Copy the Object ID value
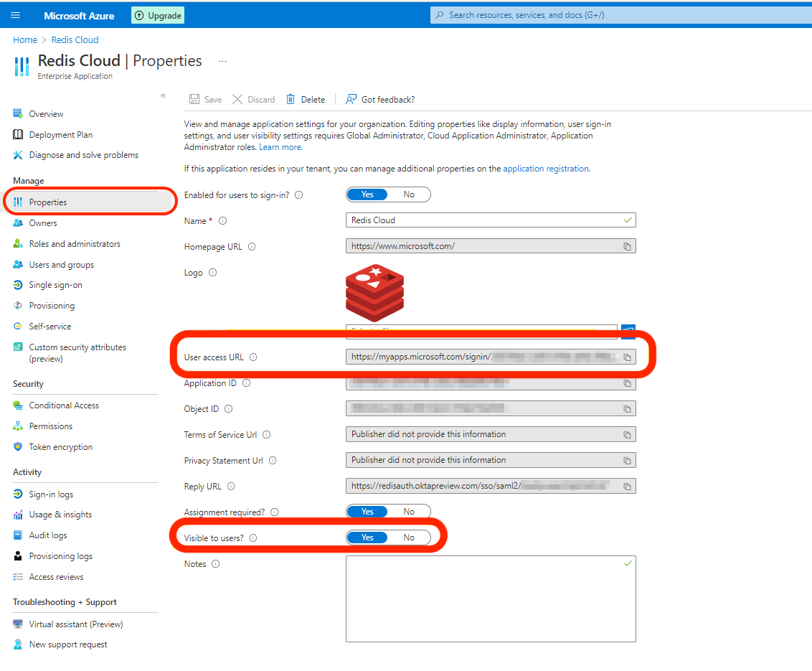Viewport: 812px width, 671px height. 627,409
